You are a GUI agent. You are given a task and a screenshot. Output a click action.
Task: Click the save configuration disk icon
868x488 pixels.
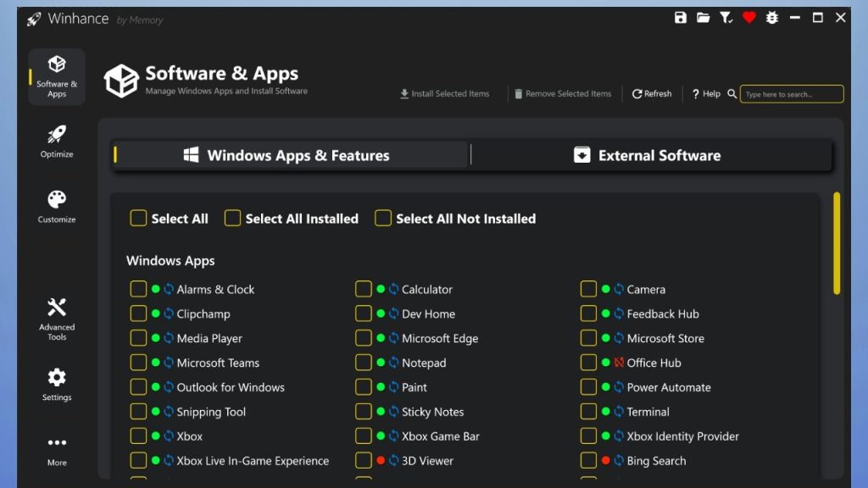pyautogui.click(x=681, y=18)
